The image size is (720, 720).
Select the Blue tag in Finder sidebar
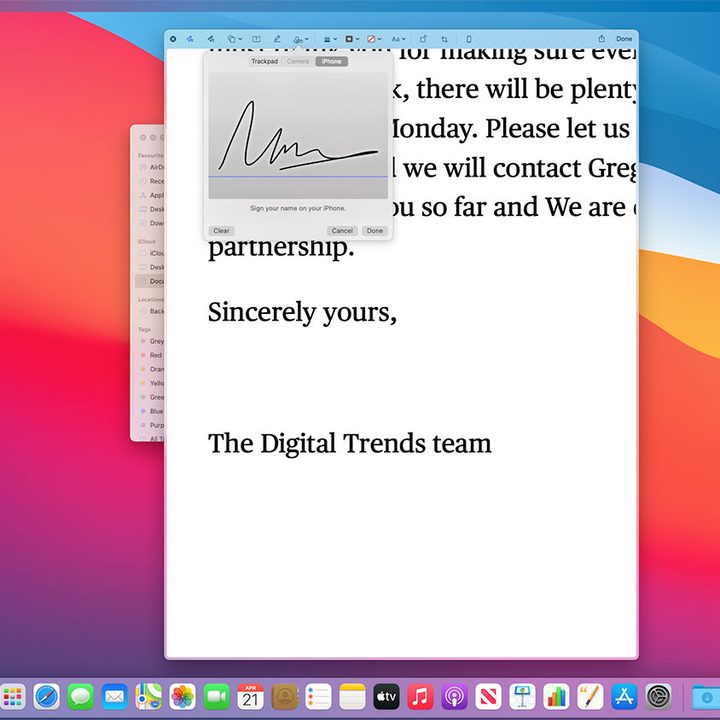[x=152, y=411]
